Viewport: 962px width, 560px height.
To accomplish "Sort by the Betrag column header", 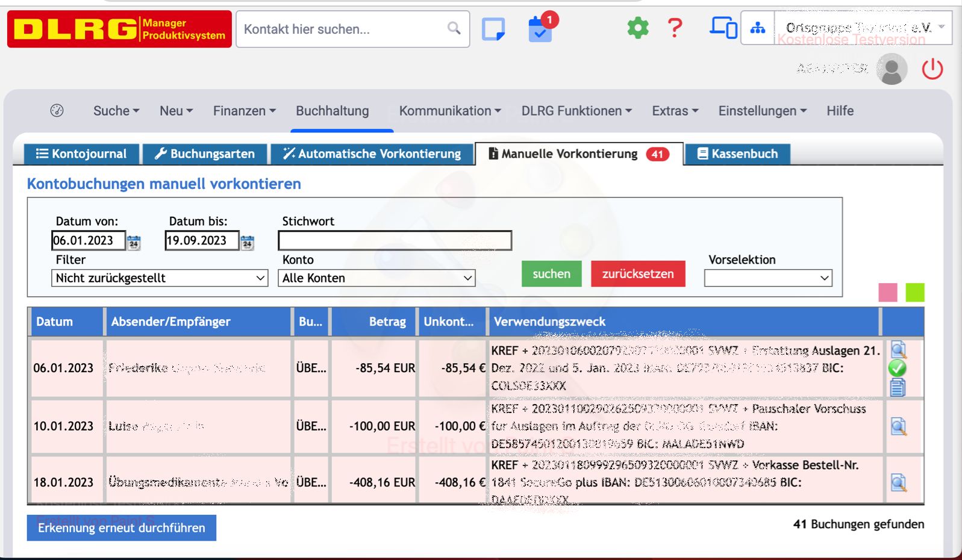I will point(373,322).
